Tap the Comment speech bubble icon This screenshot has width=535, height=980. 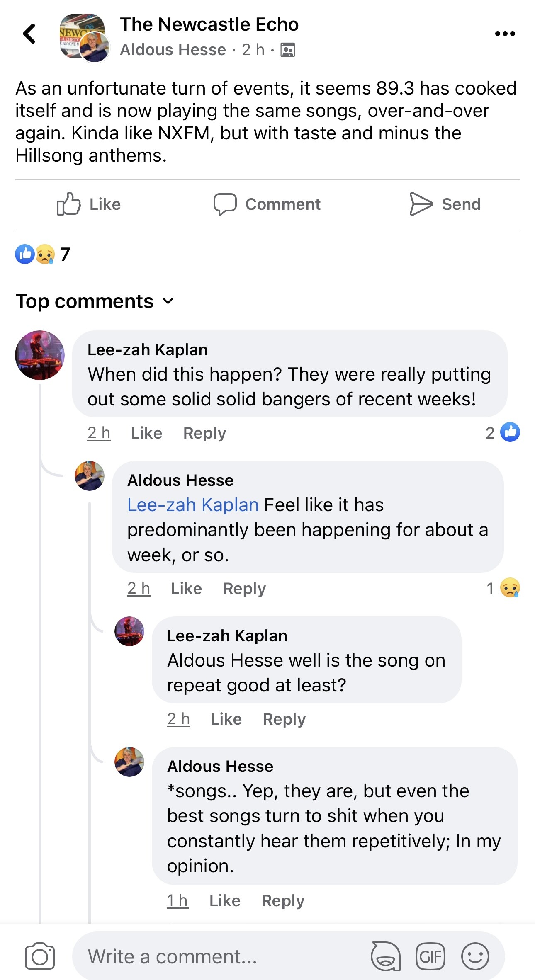tap(225, 204)
